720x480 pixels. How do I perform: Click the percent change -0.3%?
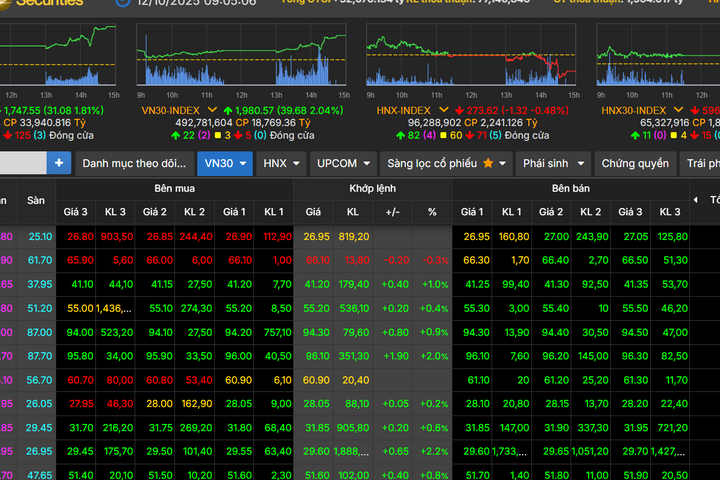435,260
